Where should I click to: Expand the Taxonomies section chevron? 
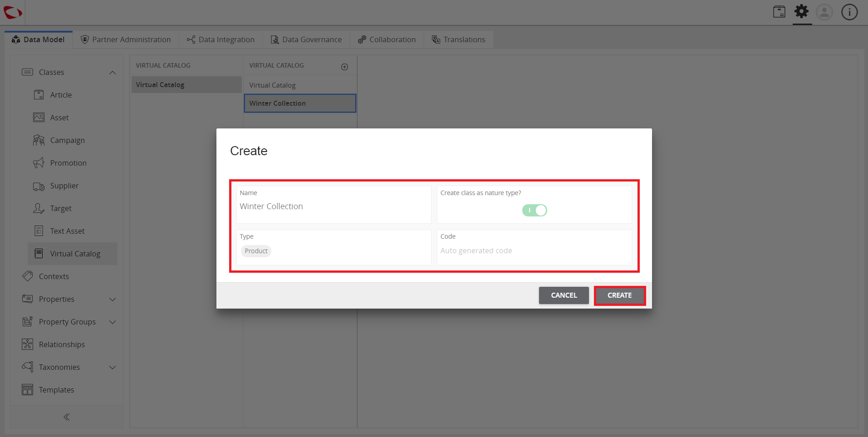[113, 368]
